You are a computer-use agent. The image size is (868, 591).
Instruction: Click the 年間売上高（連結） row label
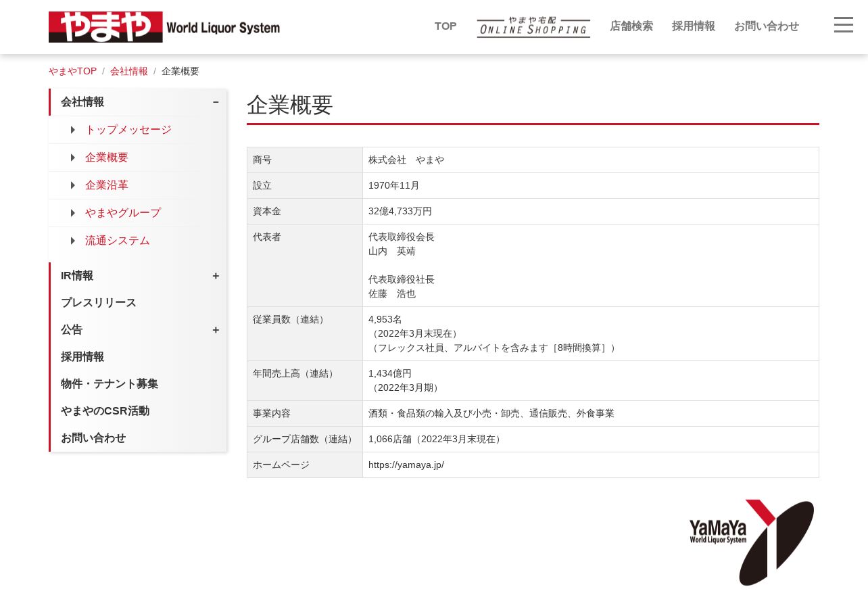295,373
